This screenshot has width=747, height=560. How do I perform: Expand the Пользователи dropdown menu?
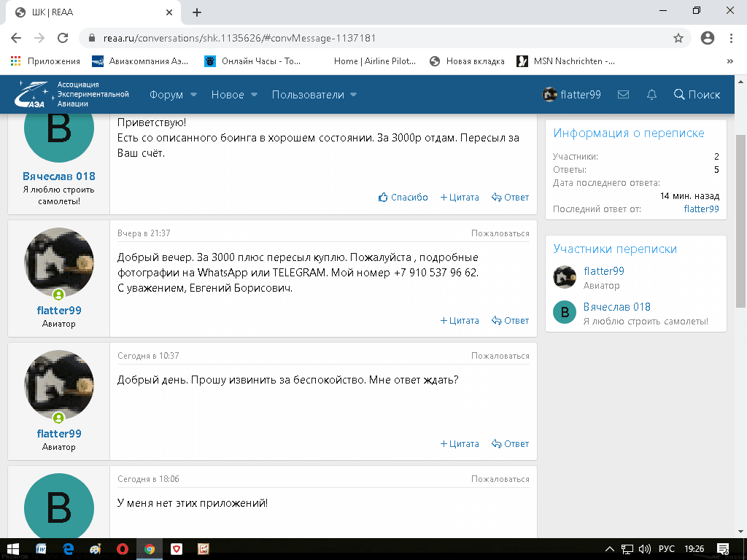pos(314,95)
